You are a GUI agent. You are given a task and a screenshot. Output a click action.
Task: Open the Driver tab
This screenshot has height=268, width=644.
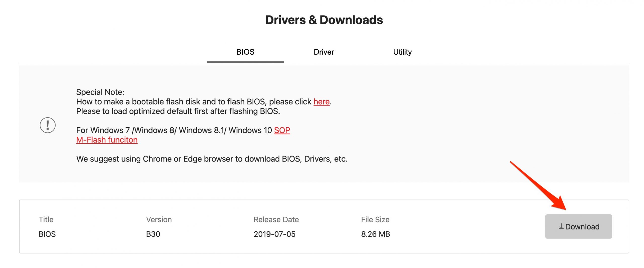[324, 52]
